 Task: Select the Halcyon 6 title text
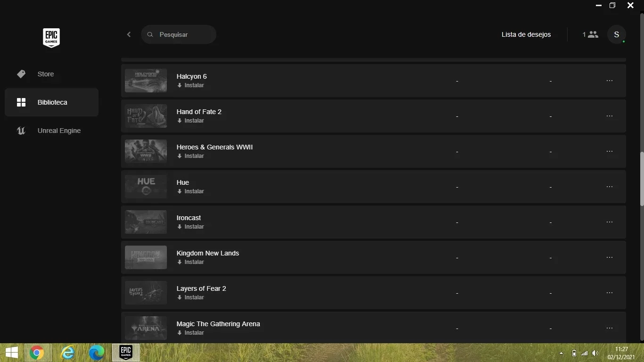click(x=191, y=76)
